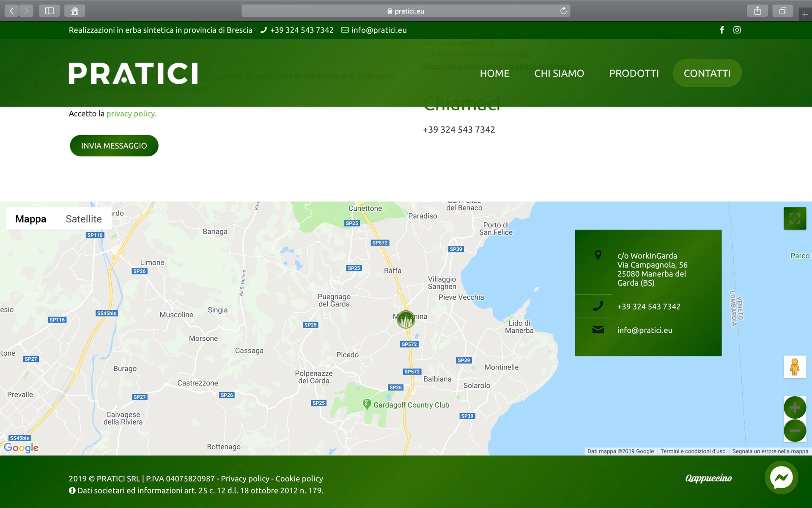Open Segnala un errore nella mappa
The image size is (812, 508).
[770, 451]
